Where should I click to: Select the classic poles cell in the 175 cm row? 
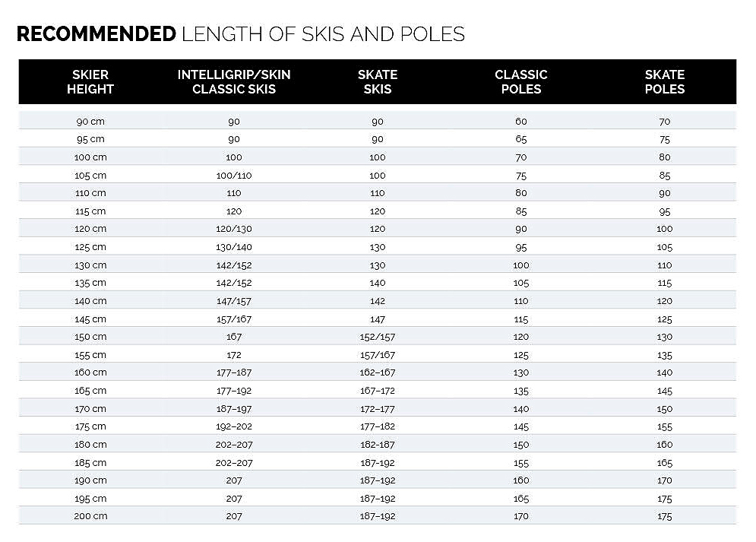tap(521, 426)
